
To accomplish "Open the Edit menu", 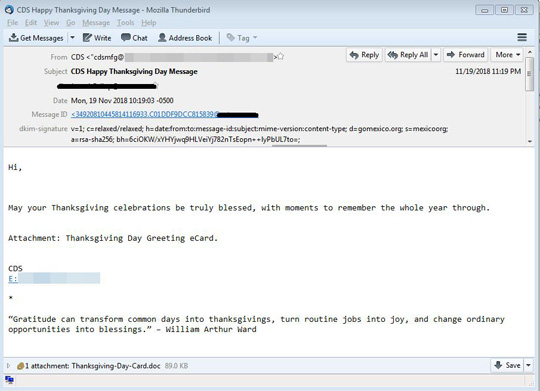I will [31, 23].
